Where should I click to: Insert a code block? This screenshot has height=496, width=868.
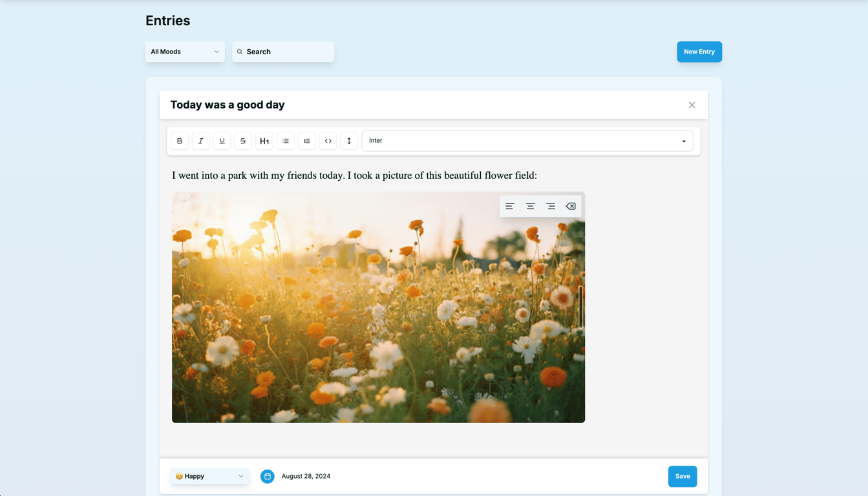328,141
